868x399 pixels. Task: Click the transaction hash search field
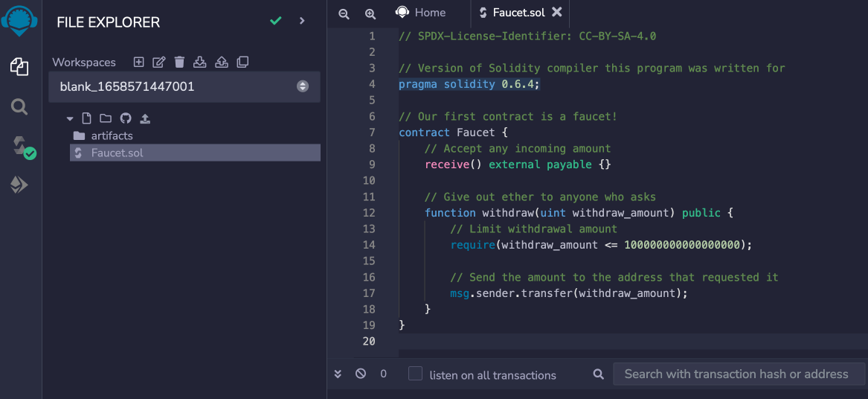739,374
